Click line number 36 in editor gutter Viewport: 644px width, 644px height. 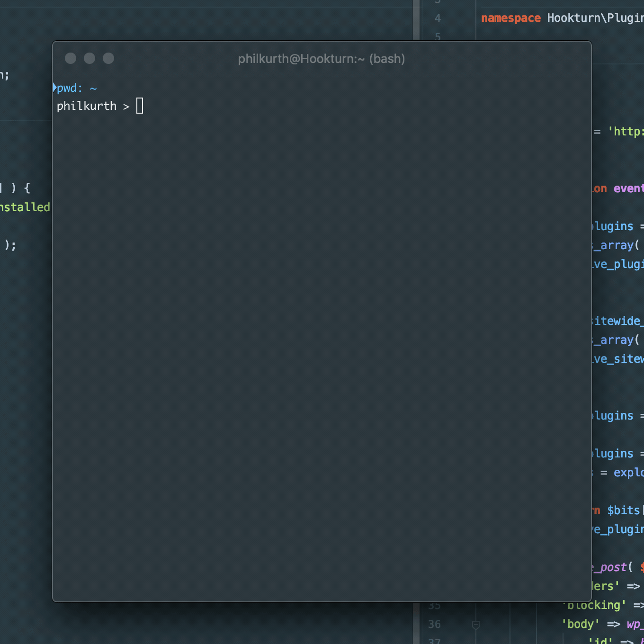(434, 625)
